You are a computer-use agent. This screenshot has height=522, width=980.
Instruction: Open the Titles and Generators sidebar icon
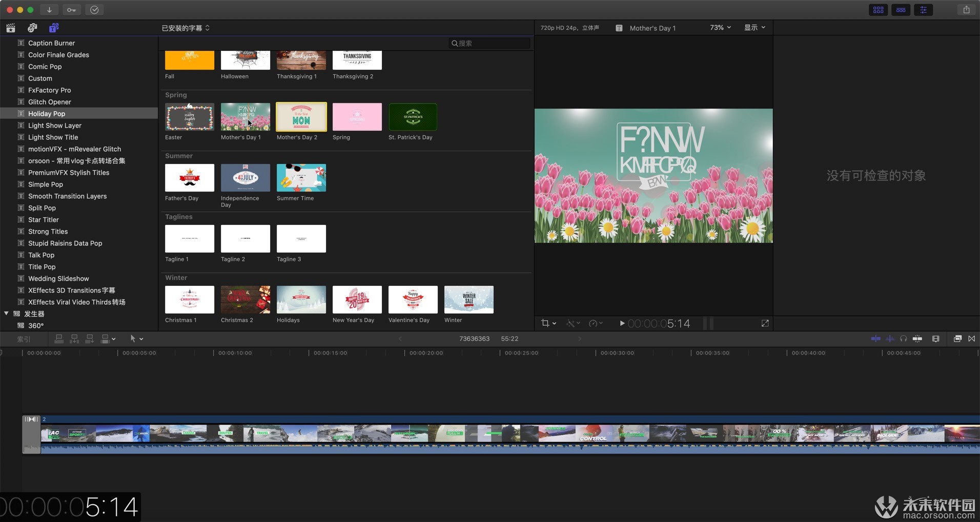point(54,28)
